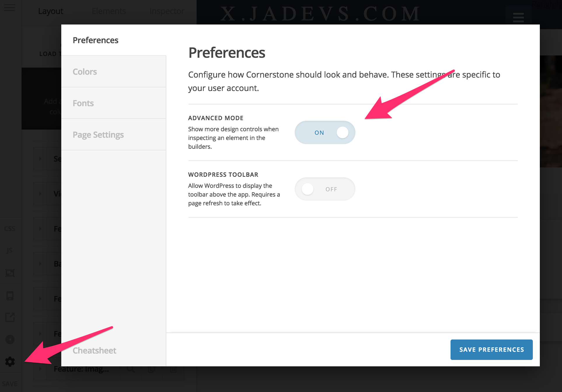Toggle Advanced Mode switch to ON again
Viewport: 562px width, 392px height.
click(x=325, y=132)
